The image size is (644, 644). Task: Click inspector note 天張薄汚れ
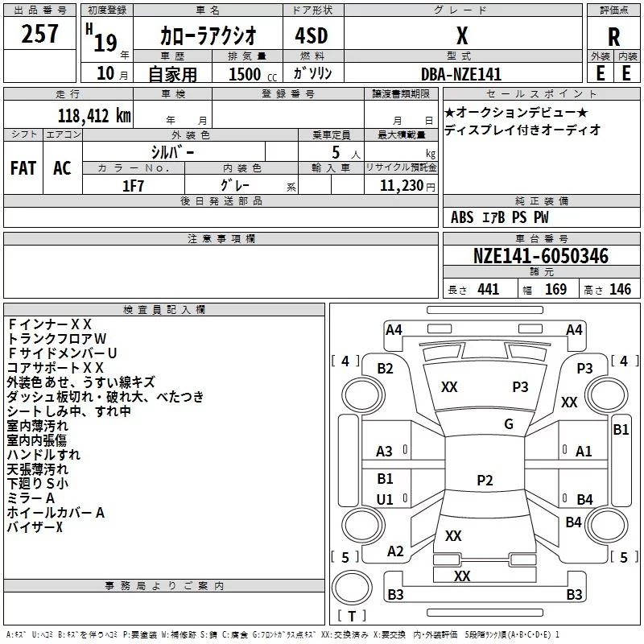(37, 469)
